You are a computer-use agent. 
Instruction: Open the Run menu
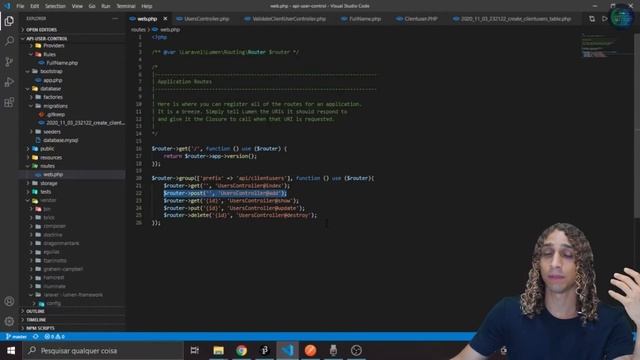click(x=106, y=6)
